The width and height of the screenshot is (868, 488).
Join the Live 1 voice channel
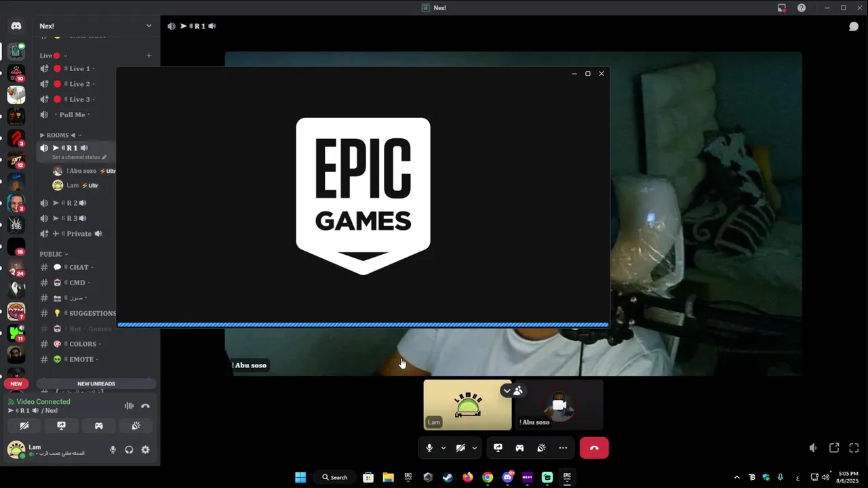79,68
